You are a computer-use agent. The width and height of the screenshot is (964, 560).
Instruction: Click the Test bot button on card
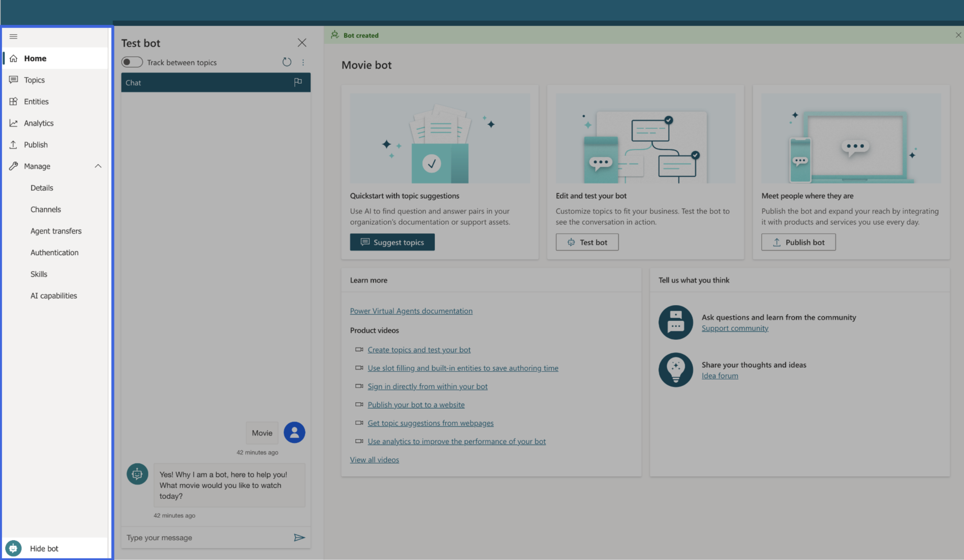(587, 242)
